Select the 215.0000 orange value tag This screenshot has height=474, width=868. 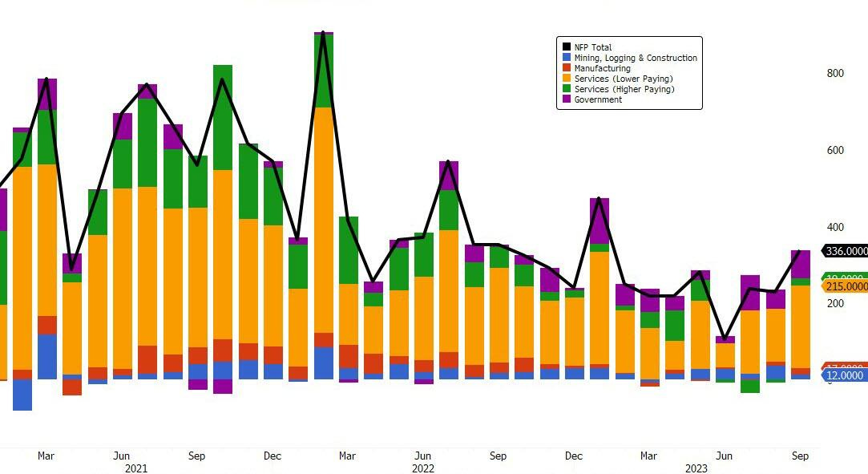pos(846,286)
